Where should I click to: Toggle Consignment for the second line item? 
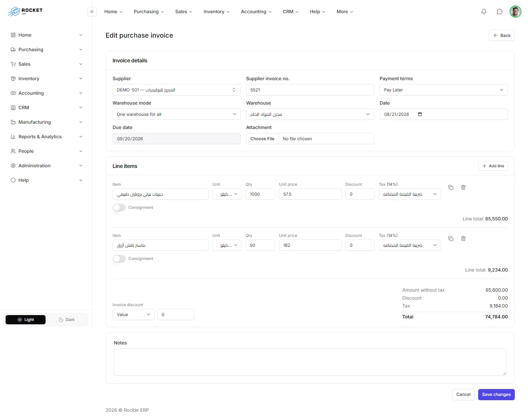[119, 259]
